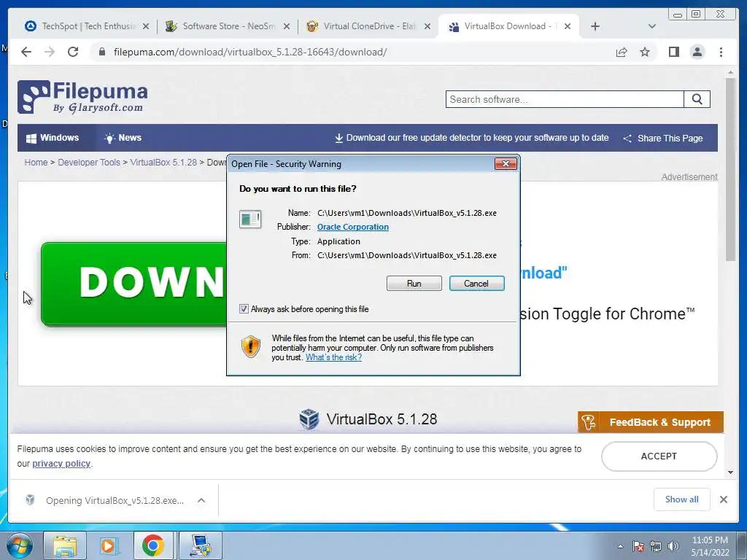Screen dimensions: 747x560
Task: Uncheck Always ask before opening this file
Action: (x=244, y=309)
